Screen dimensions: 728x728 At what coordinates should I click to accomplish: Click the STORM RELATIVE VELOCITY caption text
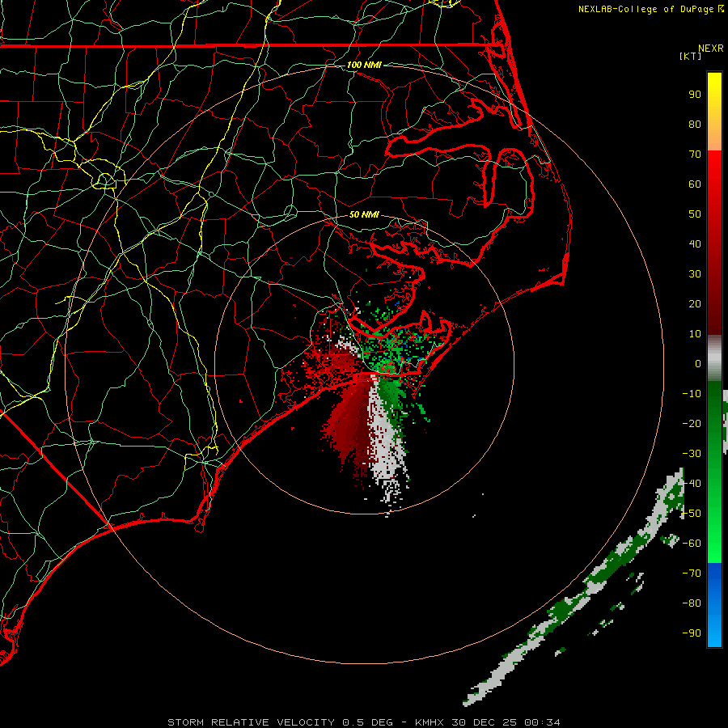pyautogui.click(x=251, y=722)
